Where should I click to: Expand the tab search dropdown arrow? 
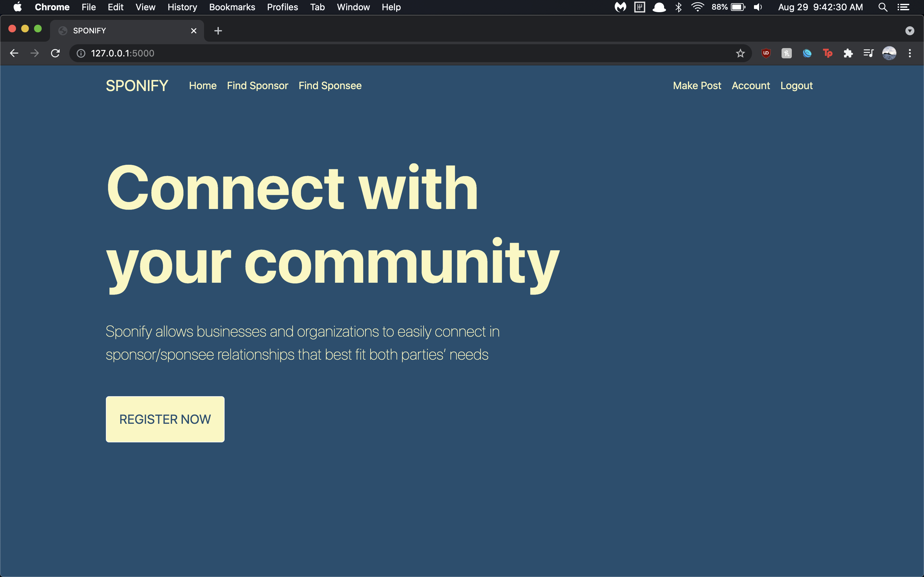(x=910, y=31)
